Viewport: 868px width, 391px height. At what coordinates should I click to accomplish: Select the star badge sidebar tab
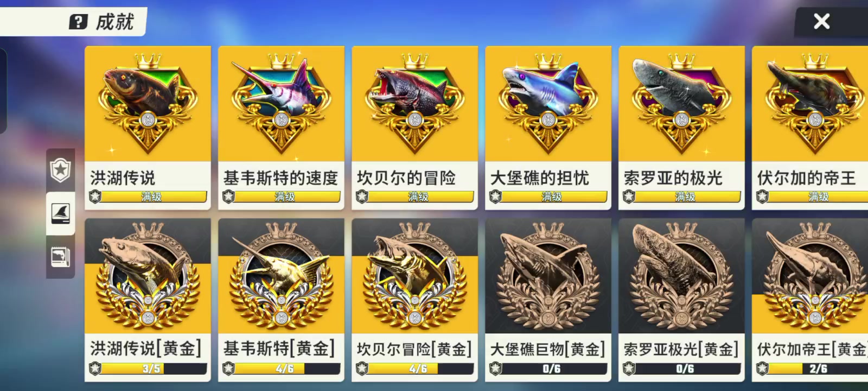(60, 171)
